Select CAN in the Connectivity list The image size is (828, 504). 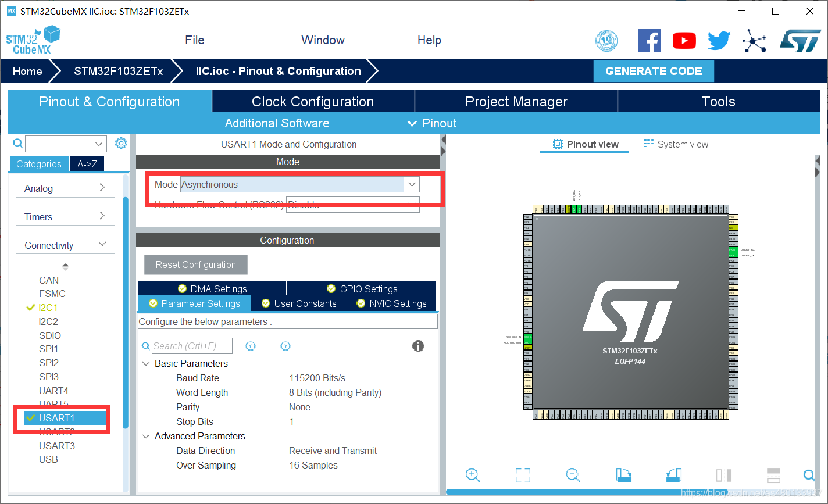coord(49,280)
